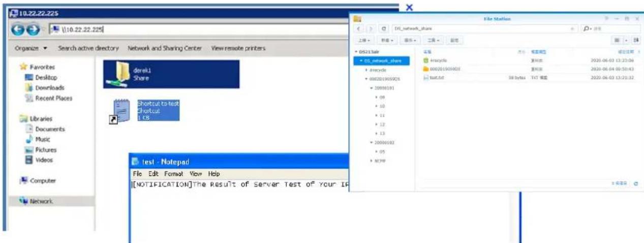
Task: Click File Station bottom refresh icon
Action: [635, 184]
